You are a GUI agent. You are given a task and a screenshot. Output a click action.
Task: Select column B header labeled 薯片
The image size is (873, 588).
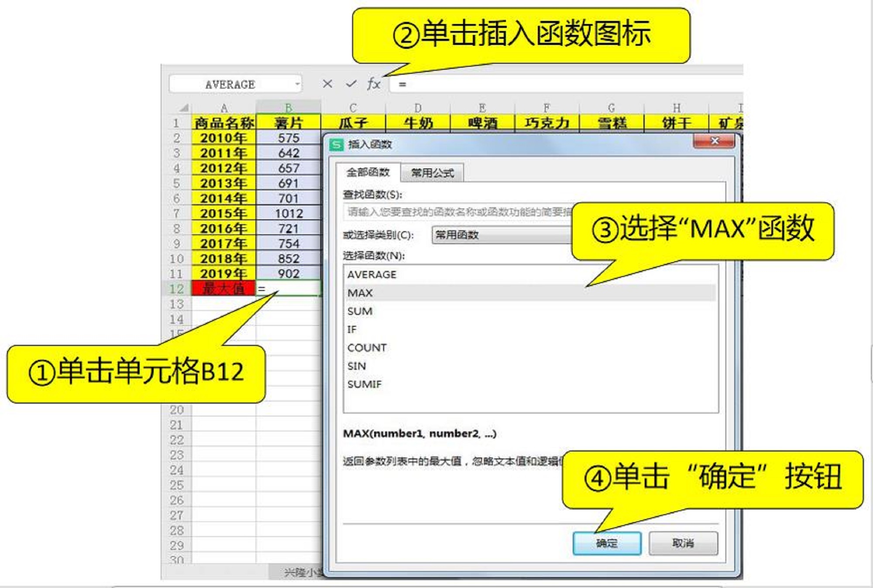tap(288, 106)
